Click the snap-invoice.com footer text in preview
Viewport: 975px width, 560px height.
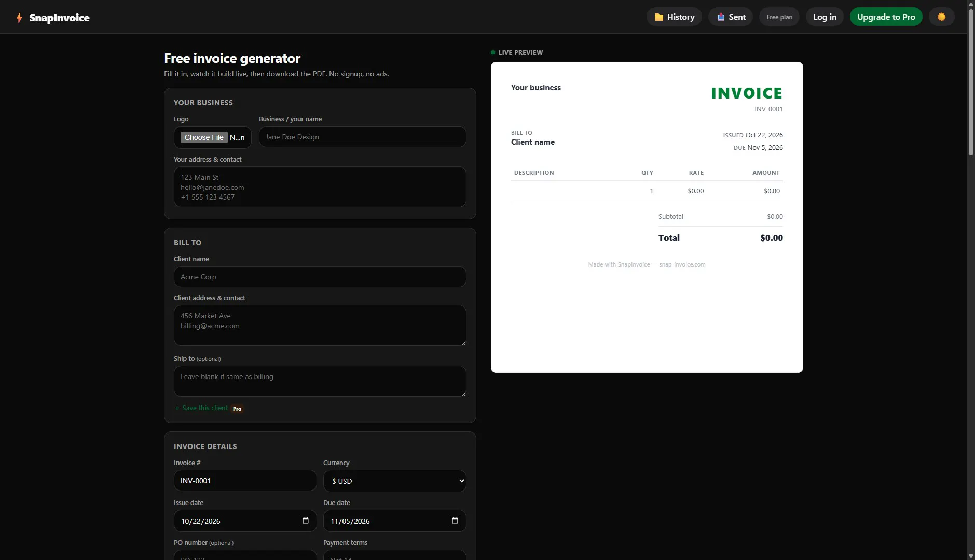[682, 264]
